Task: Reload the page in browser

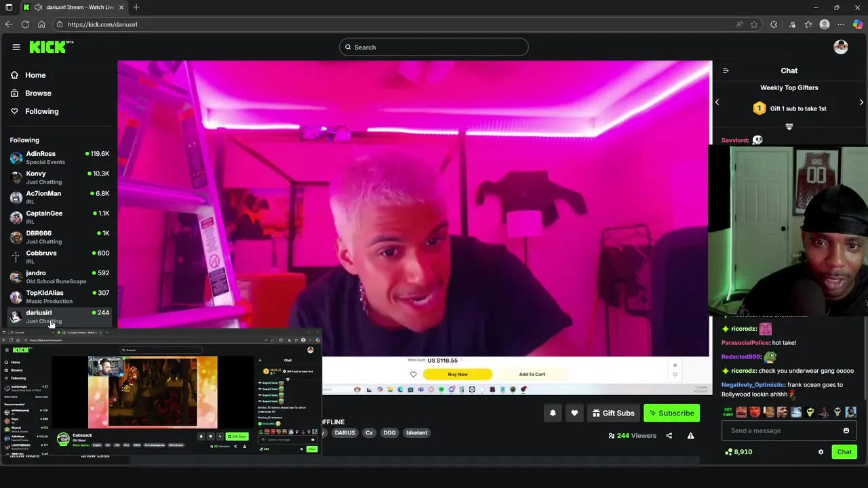Action: (25, 24)
